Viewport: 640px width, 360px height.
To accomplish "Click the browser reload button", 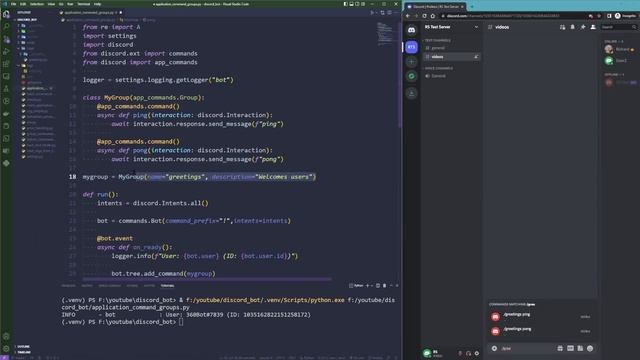I will (x=424, y=16).
